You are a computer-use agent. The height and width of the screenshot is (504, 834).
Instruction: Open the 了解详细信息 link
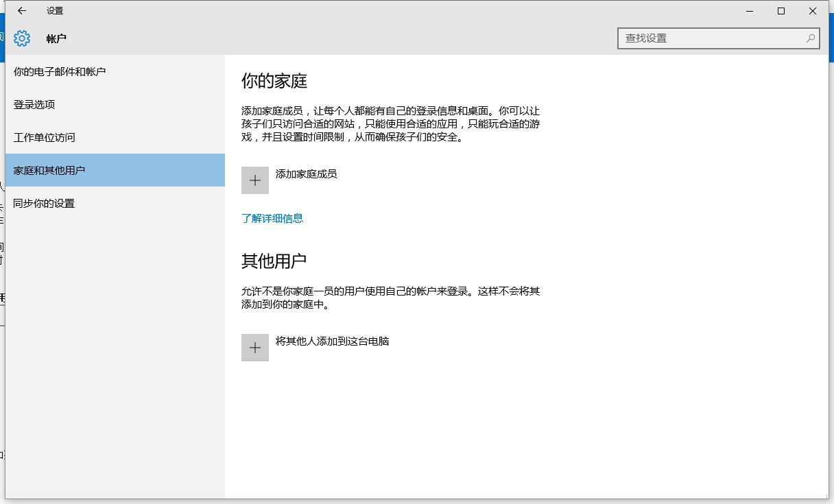(x=272, y=218)
